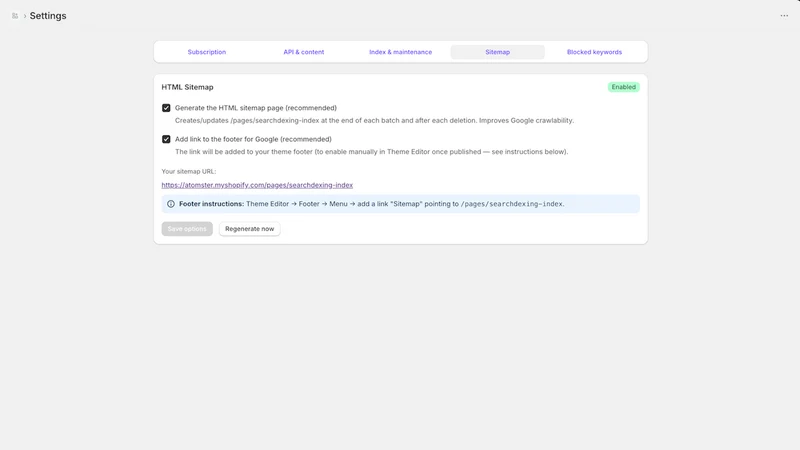Go to Index & maintenance tab
Screen dimensions: 800x450
[401, 52]
